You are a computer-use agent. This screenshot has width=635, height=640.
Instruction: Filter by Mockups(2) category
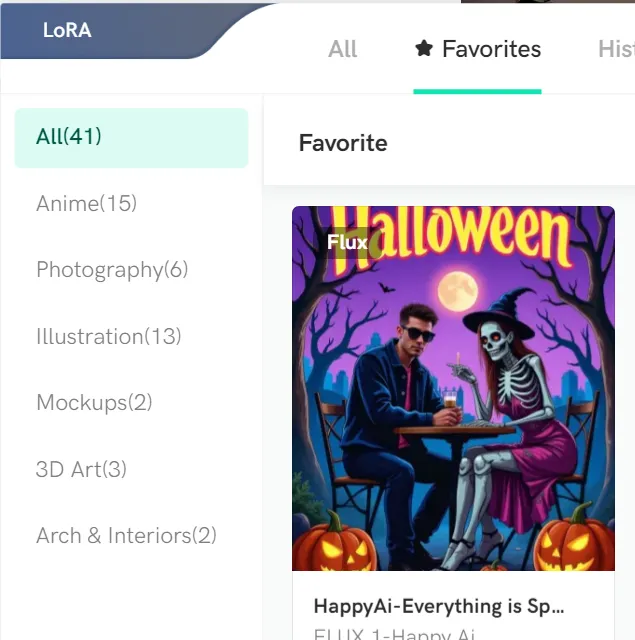pyautogui.click(x=94, y=403)
